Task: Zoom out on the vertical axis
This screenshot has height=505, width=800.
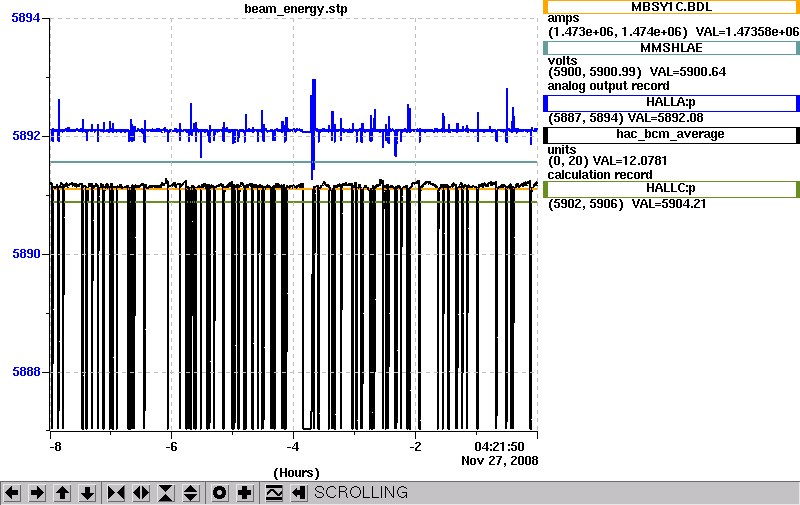Action: pos(191,493)
